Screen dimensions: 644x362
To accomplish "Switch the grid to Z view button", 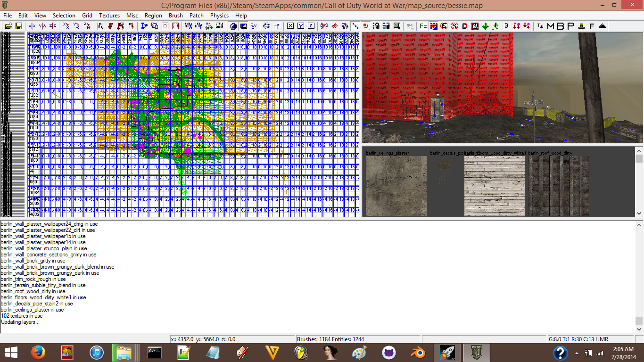I will (x=311, y=26).
